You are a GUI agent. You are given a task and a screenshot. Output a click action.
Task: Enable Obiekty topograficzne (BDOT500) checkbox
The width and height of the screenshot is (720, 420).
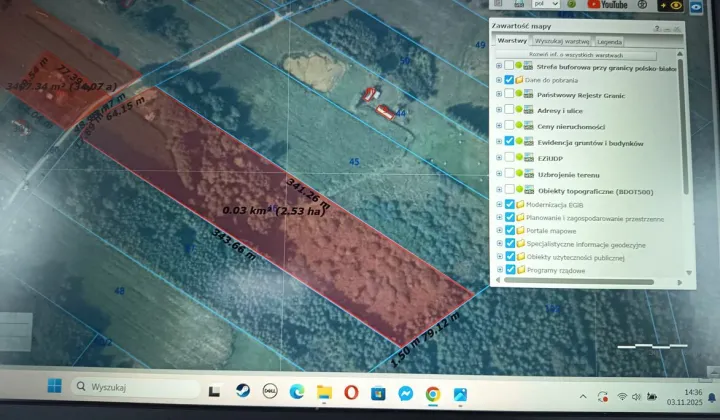point(509,189)
